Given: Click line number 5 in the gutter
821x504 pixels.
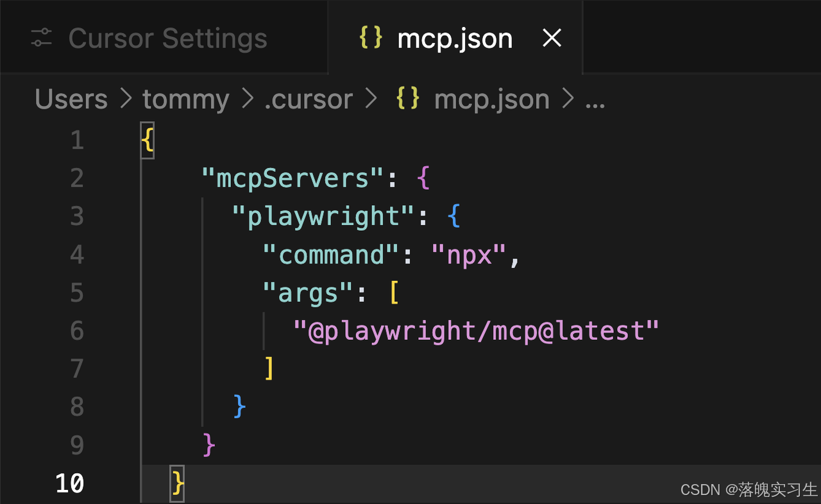Looking at the screenshot, I should 77,292.
